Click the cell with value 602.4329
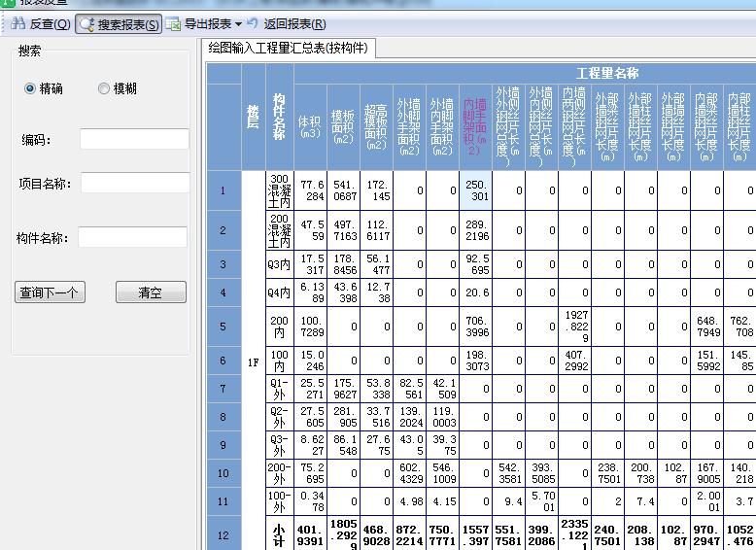 (409, 473)
